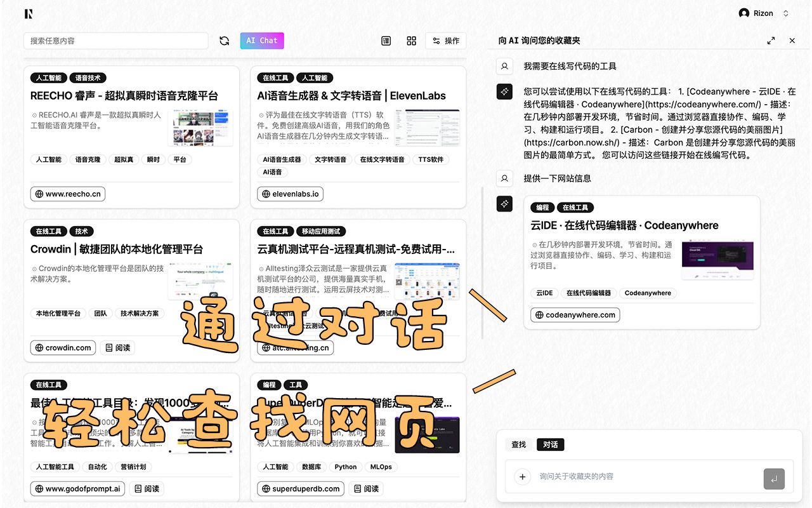Screen dimensions: 812x508
Task: Switch to the 查找 tab at the bottom
Action: coord(518,444)
